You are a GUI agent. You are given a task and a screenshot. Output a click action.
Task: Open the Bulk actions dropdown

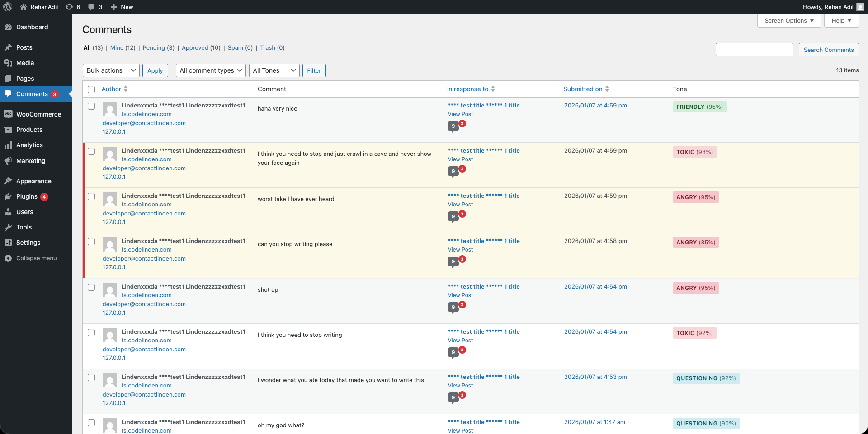tap(111, 70)
